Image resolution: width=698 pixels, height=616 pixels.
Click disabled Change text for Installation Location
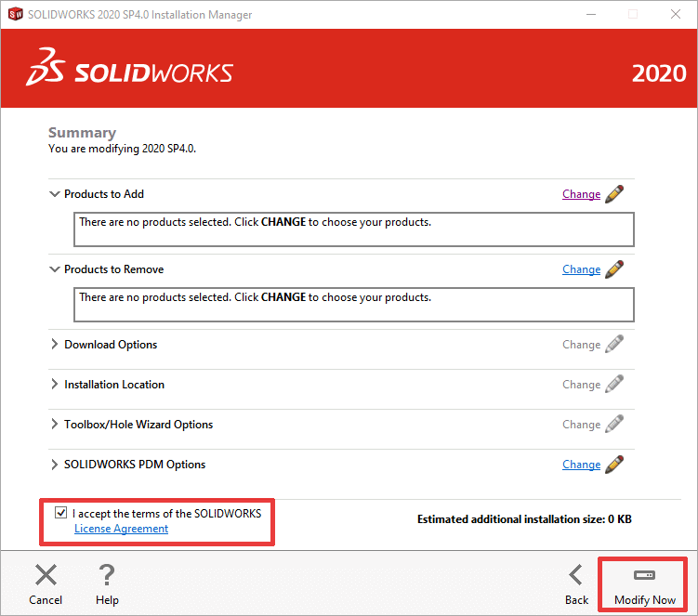pyautogui.click(x=582, y=385)
